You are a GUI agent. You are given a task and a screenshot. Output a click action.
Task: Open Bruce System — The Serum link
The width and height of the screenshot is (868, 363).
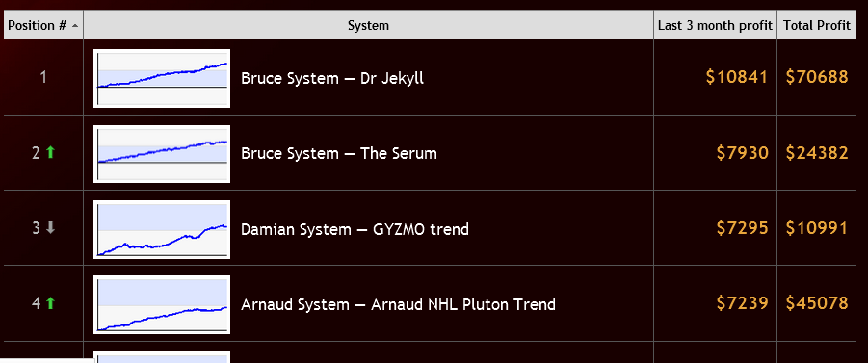pos(339,153)
